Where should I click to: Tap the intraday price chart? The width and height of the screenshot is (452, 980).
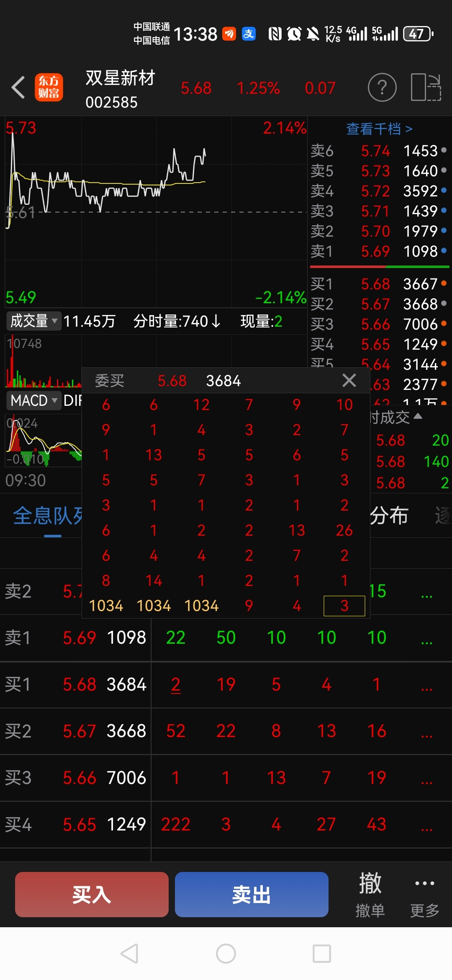pyautogui.click(x=156, y=212)
